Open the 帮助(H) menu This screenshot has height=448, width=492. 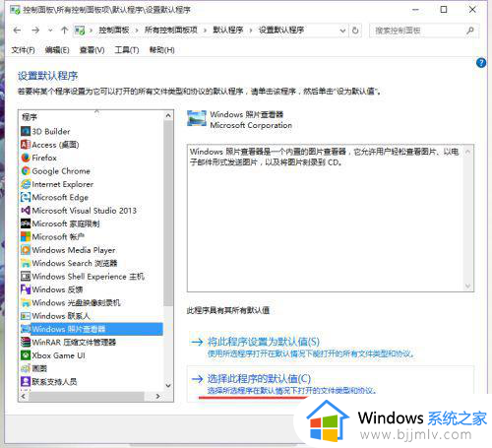pyautogui.click(x=161, y=50)
